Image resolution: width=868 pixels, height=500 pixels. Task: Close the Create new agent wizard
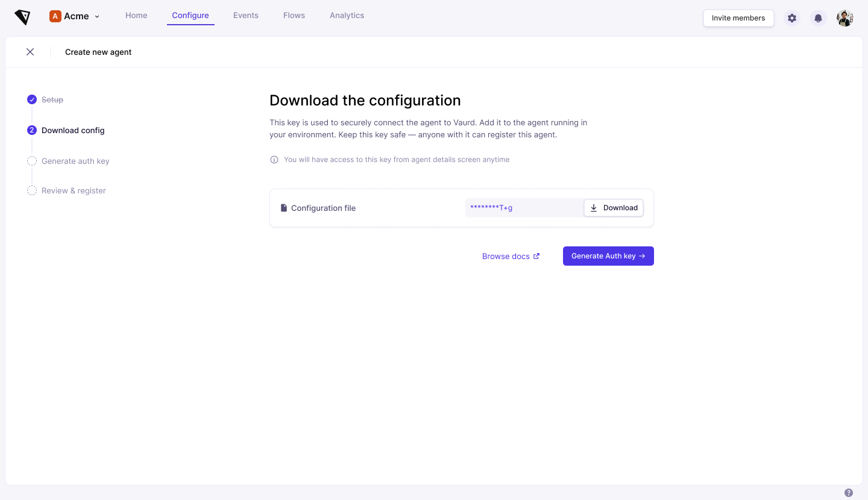30,52
